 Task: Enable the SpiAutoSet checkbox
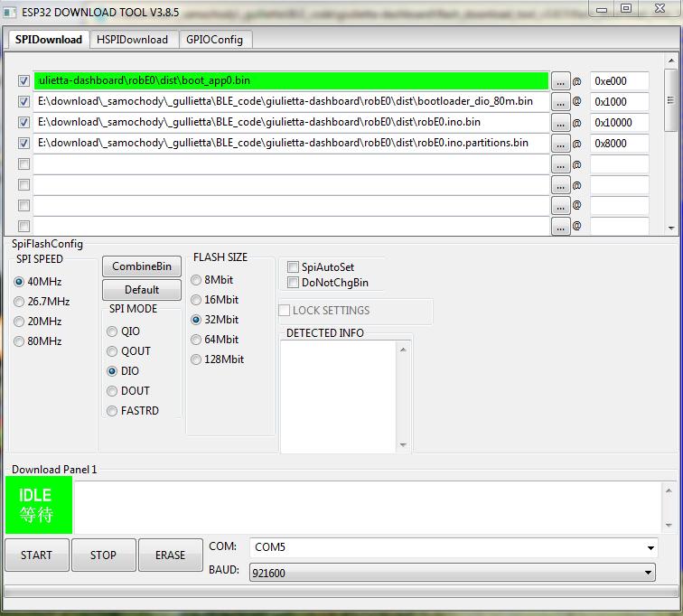click(x=293, y=266)
